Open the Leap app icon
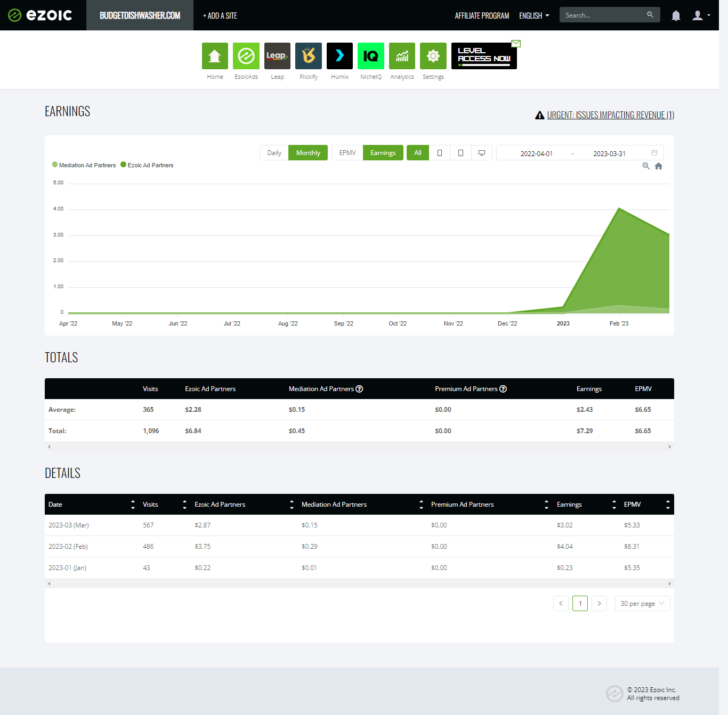The image size is (728, 715). point(277,56)
